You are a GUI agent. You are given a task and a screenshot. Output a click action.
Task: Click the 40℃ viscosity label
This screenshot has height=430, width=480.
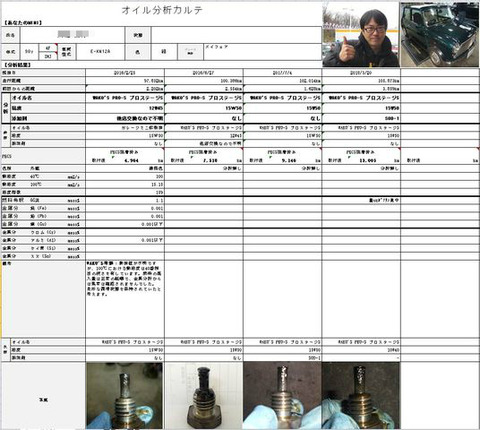pos(34,176)
